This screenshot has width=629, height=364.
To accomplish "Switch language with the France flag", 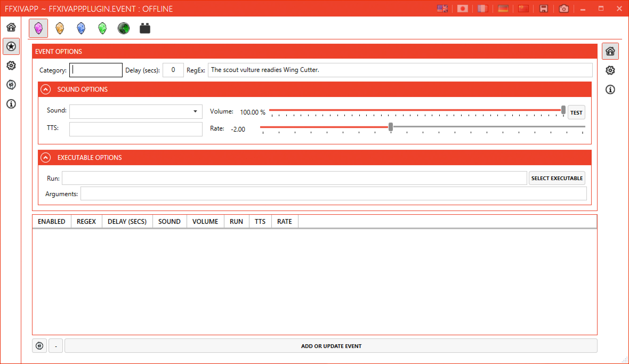I will pos(483,9).
